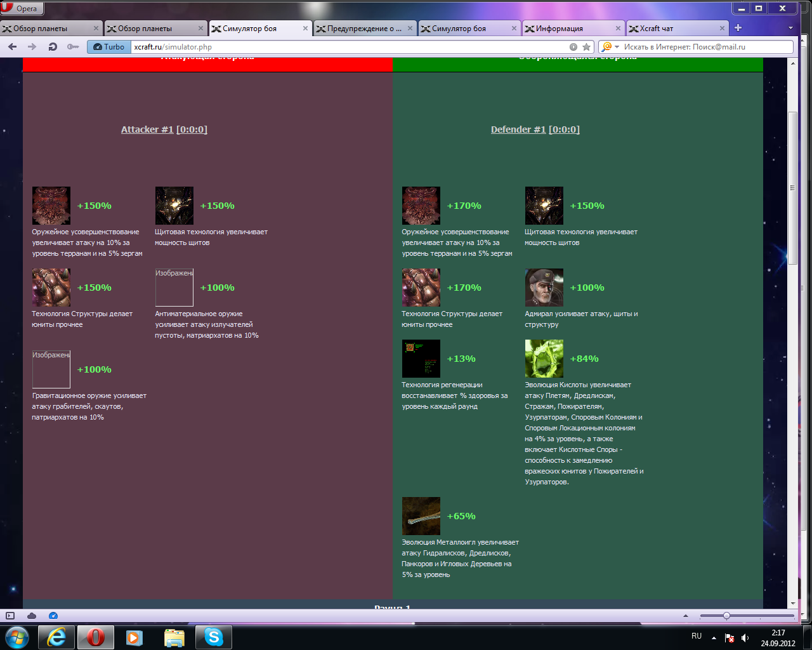Viewport: 812px width, 650px height.
Task: Toggle Opera Turbo badge
Action: click(x=108, y=47)
